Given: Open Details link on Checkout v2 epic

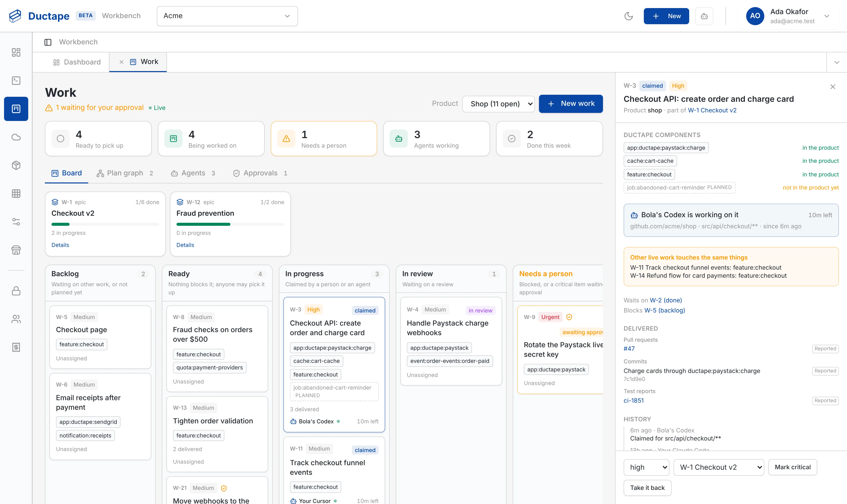Looking at the screenshot, I should (60, 245).
